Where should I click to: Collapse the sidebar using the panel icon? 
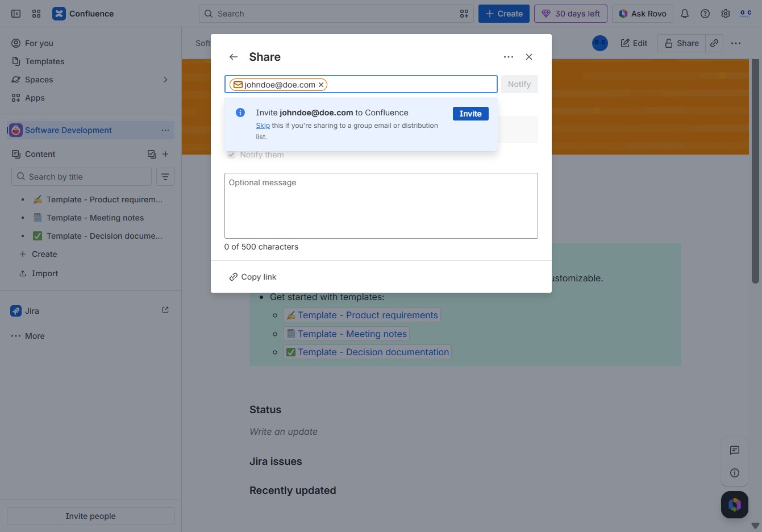click(16, 14)
